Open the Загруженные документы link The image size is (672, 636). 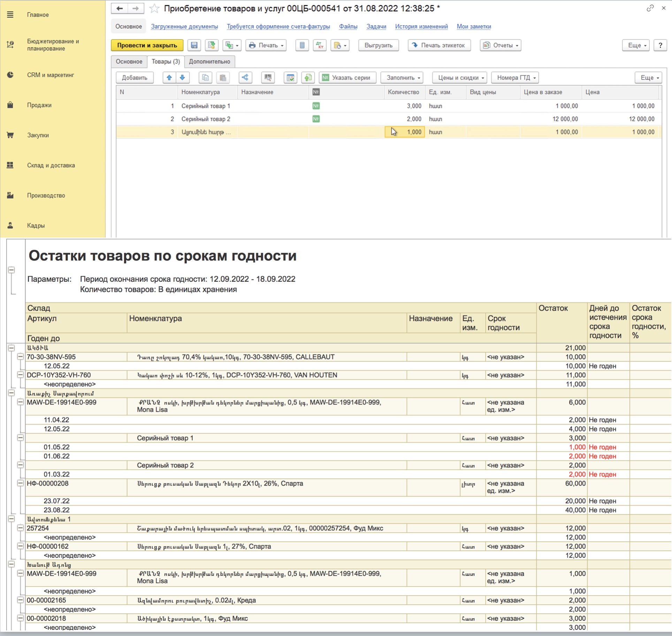[184, 26]
